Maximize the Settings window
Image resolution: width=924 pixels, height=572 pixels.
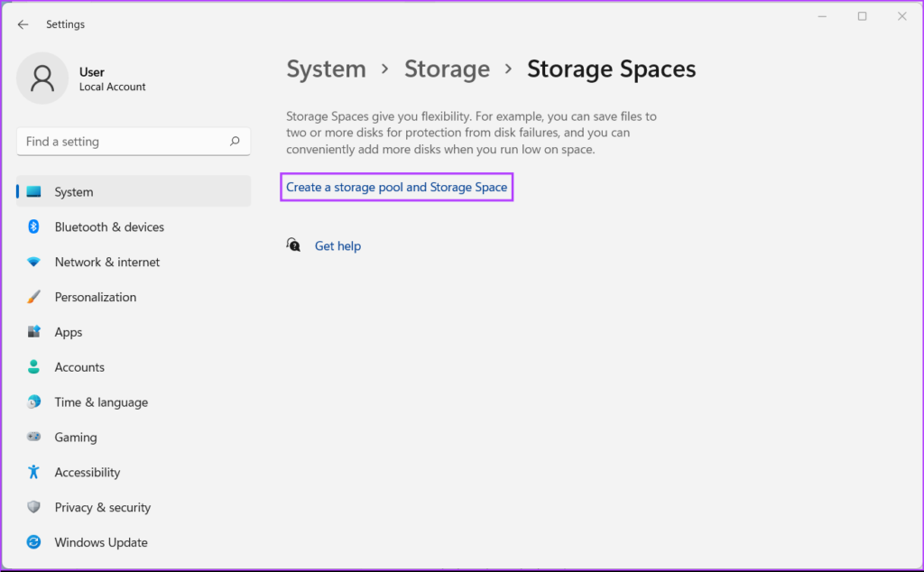pos(862,16)
